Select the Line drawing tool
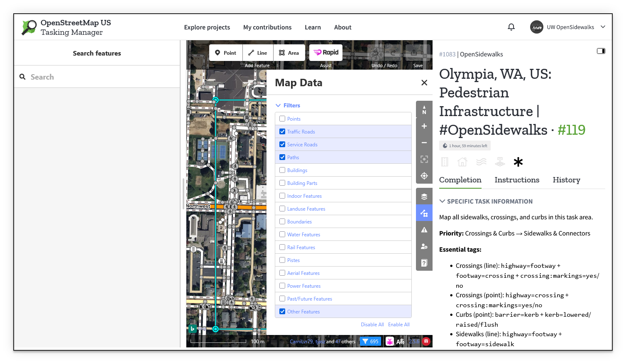The height and width of the screenshot is (364, 626). point(258,53)
